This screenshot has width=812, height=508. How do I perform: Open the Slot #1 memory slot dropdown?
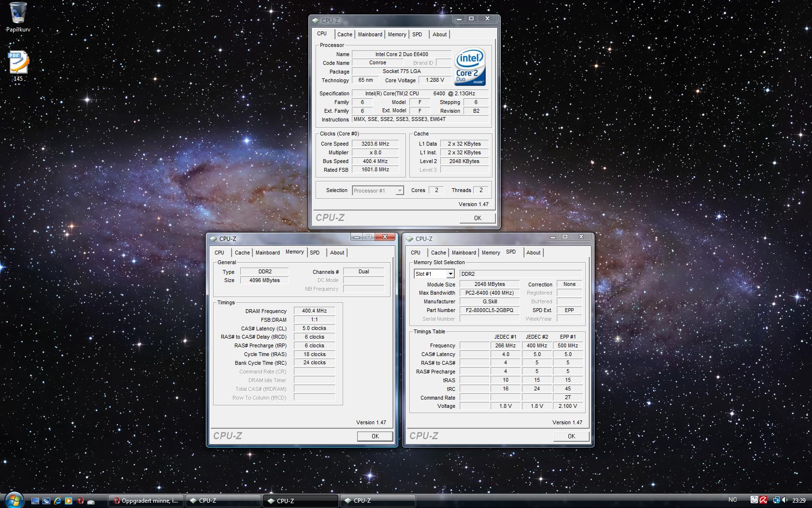[434, 274]
